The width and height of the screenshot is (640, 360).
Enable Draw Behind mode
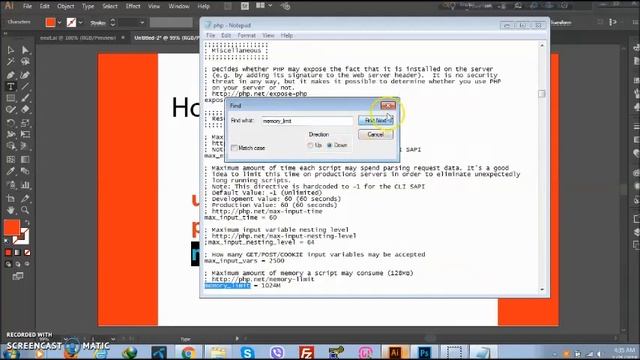coord(18,264)
